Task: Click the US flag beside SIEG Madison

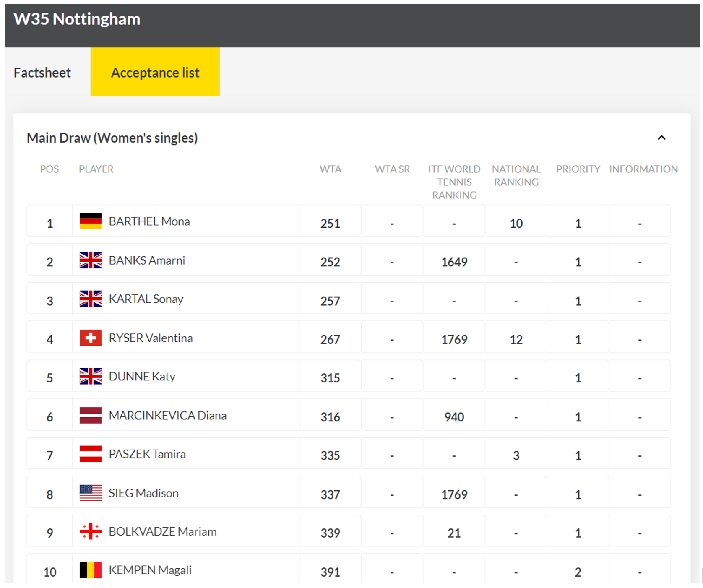Action: coord(91,493)
